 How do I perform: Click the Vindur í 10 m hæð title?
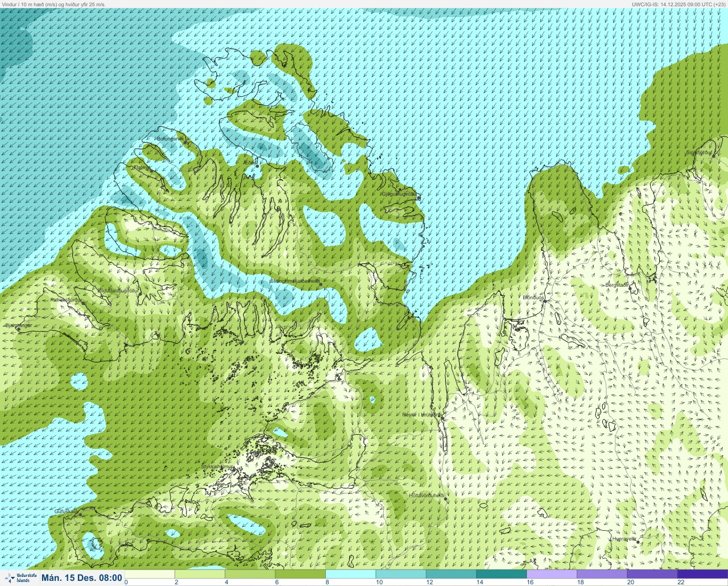(54, 4)
